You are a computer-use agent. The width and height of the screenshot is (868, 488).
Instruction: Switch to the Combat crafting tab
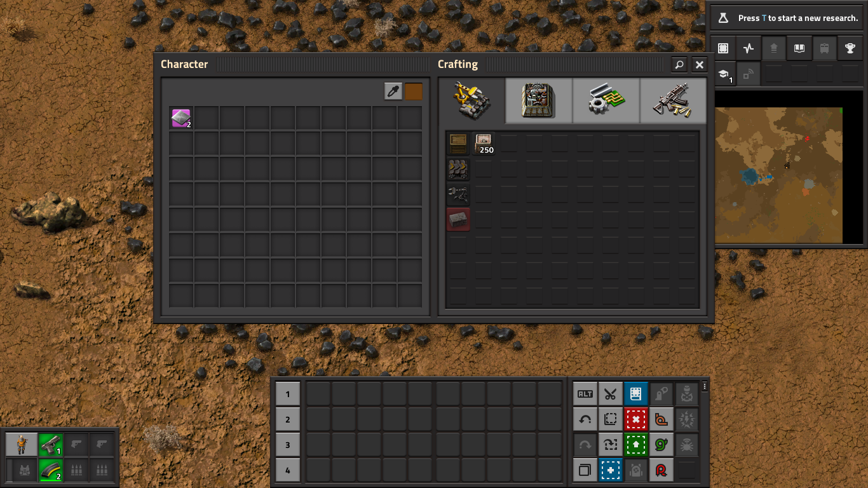tap(673, 100)
